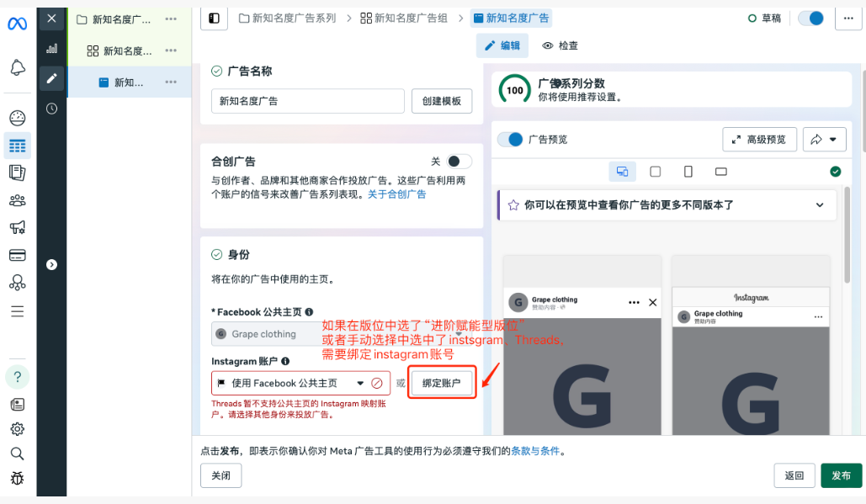Toggle the 广告预览 switch off
Image resolution: width=866 pixels, height=504 pixels.
[510, 139]
